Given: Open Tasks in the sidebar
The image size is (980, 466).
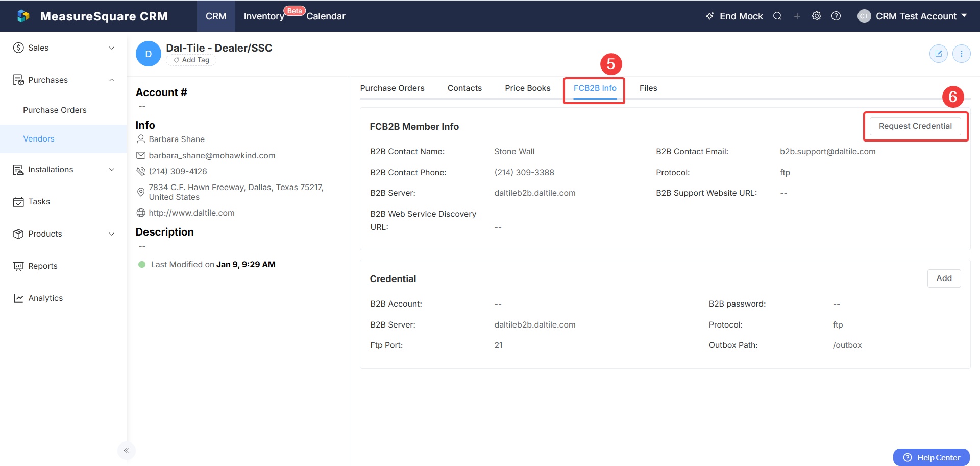Looking at the screenshot, I should tap(39, 202).
